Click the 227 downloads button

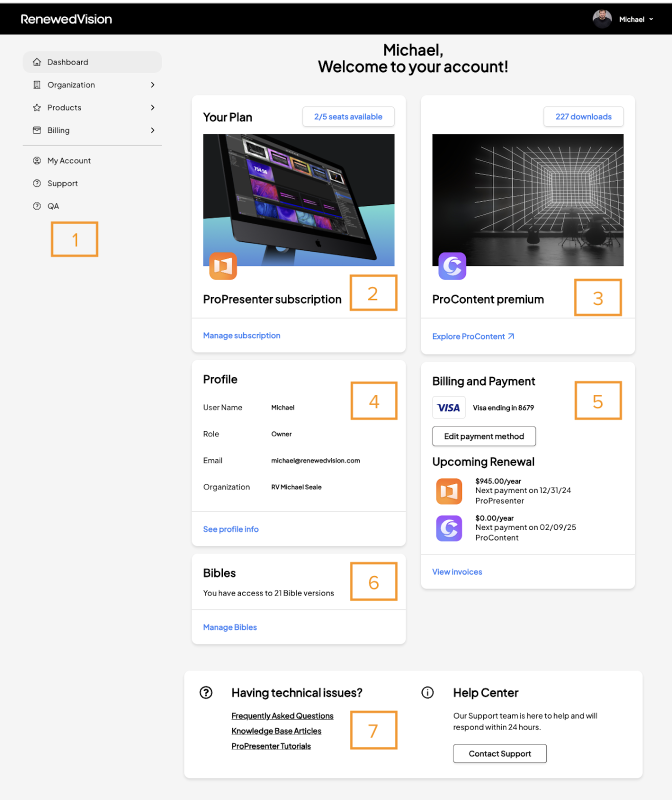583,116
